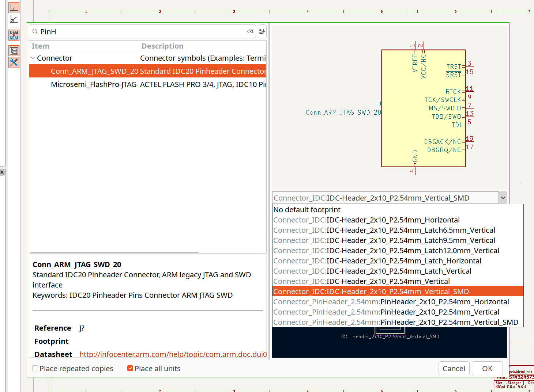
Task: Click the symbol list horizontal scrollbar
Action: [114, 252]
